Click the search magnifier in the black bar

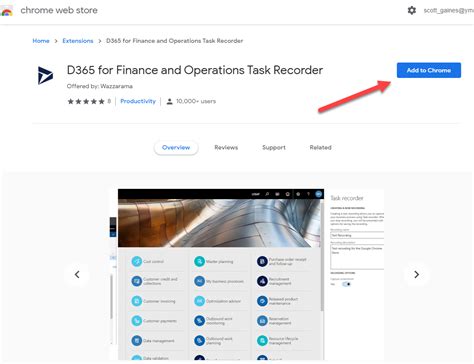pos(267,194)
